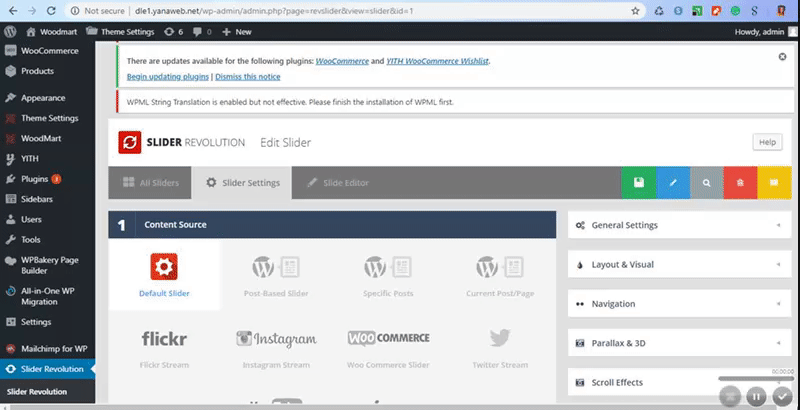This screenshot has height=410, width=800.
Task: Expand the General Settings panel
Action: pyautogui.click(x=680, y=225)
